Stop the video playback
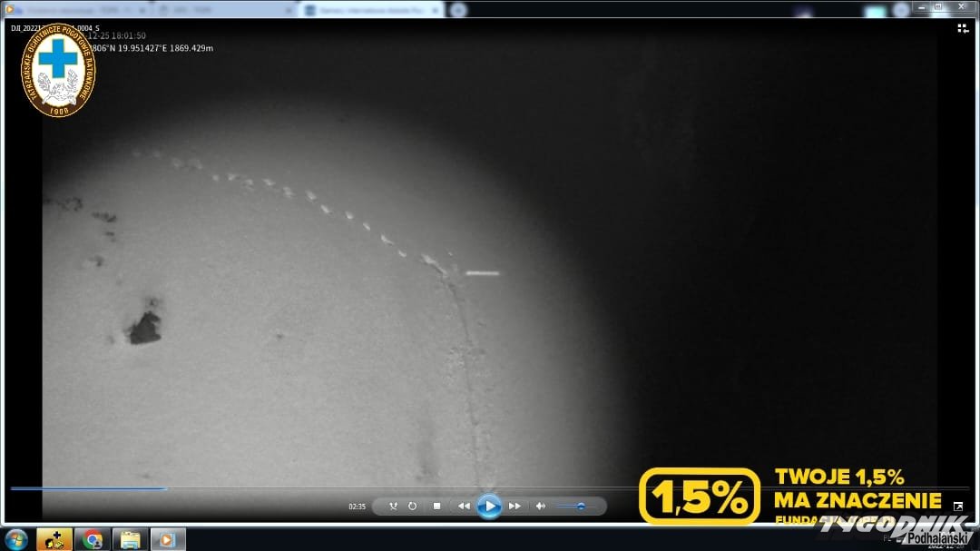980x551 pixels. [x=436, y=506]
